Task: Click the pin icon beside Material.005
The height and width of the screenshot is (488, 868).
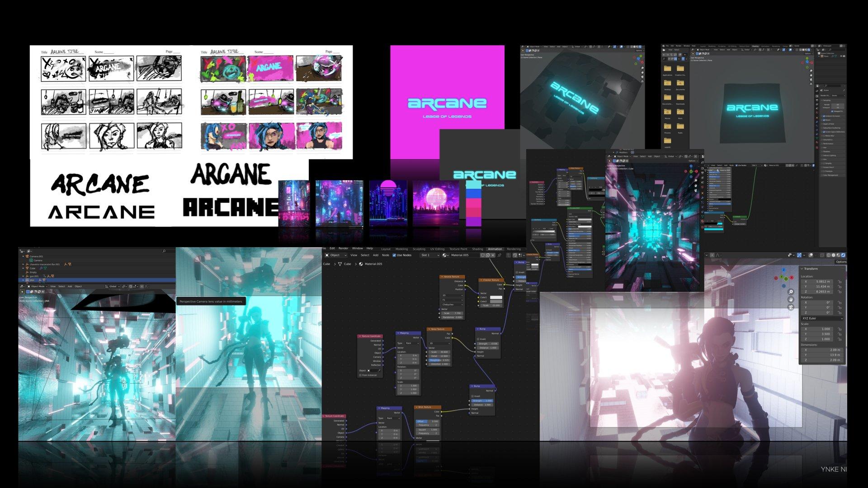Action: pos(500,255)
